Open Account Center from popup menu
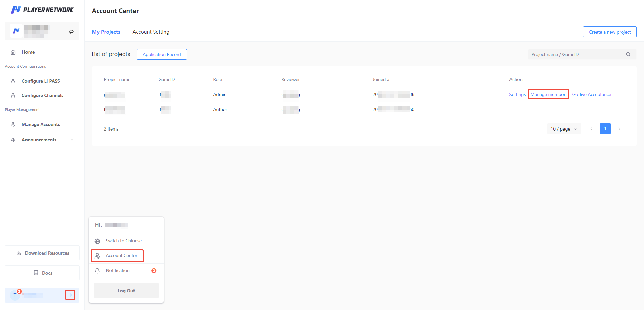This screenshot has height=310, width=644. [121, 256]
